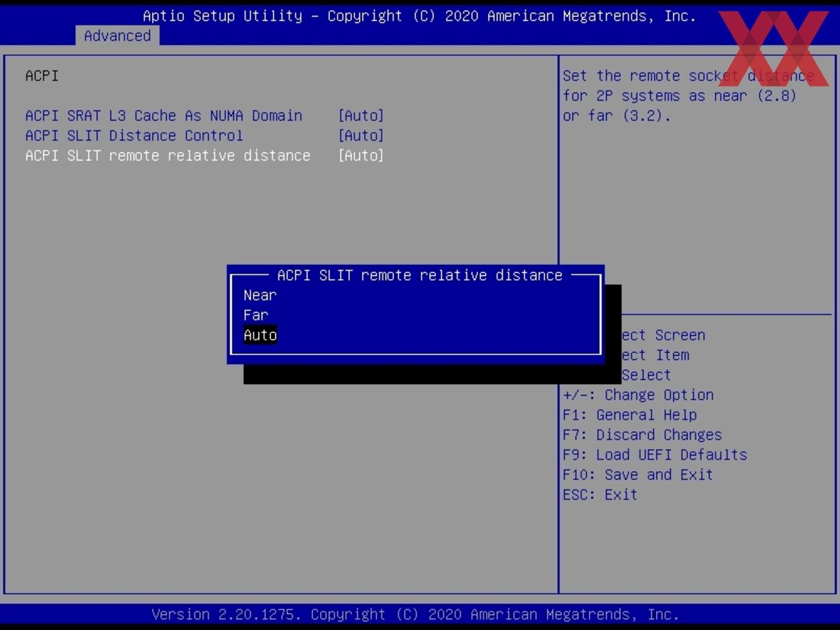
Task: Open the Advanced tab
Action: coord(117,36)
